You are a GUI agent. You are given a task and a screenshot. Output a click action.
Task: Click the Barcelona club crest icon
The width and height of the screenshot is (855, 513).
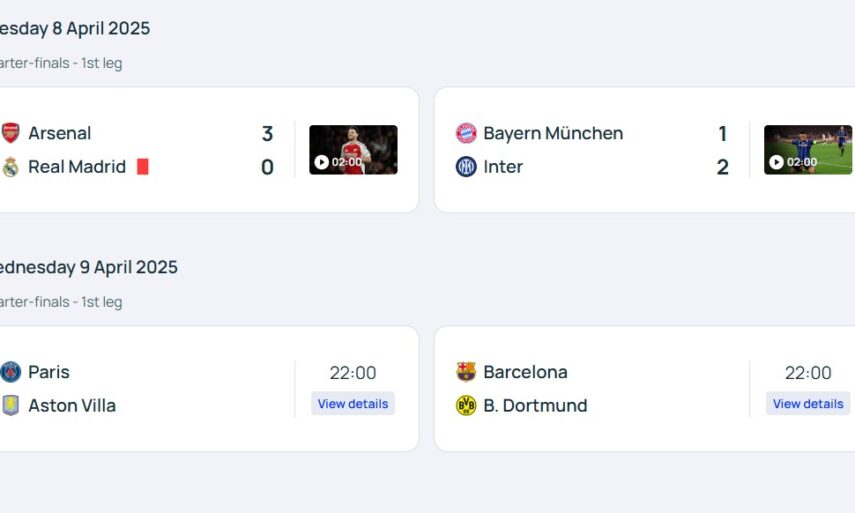pos(466,372)
